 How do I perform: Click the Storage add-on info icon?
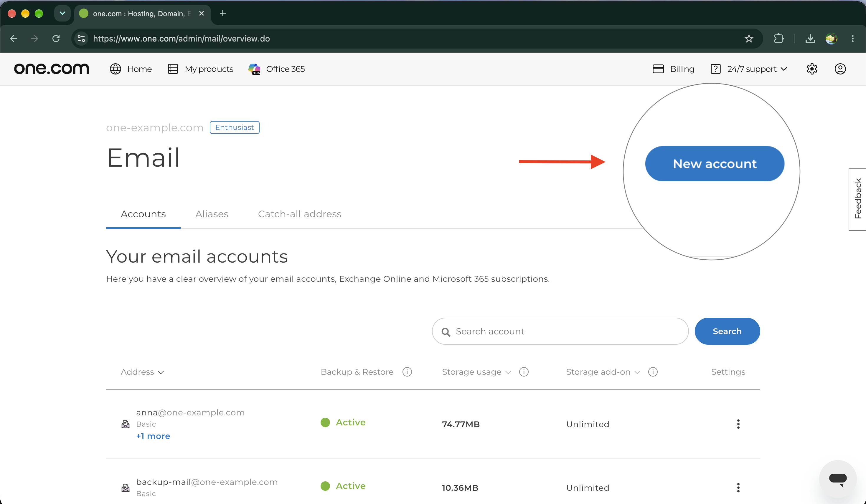(653, 372)
